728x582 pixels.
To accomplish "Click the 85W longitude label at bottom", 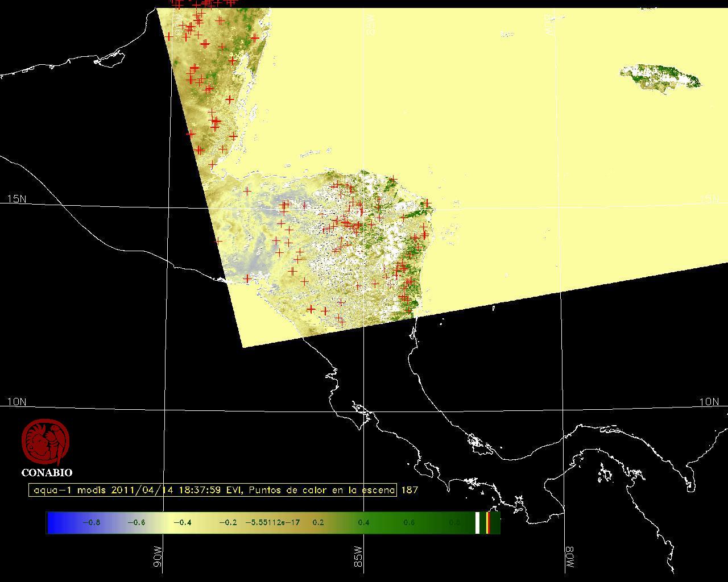I will tap(358, 557).
